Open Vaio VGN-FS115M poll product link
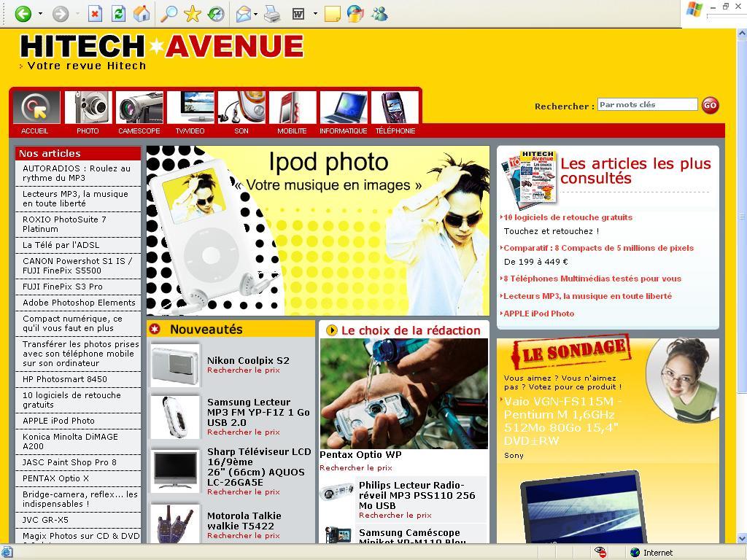747x560 pixels. [x=562, y=421]
